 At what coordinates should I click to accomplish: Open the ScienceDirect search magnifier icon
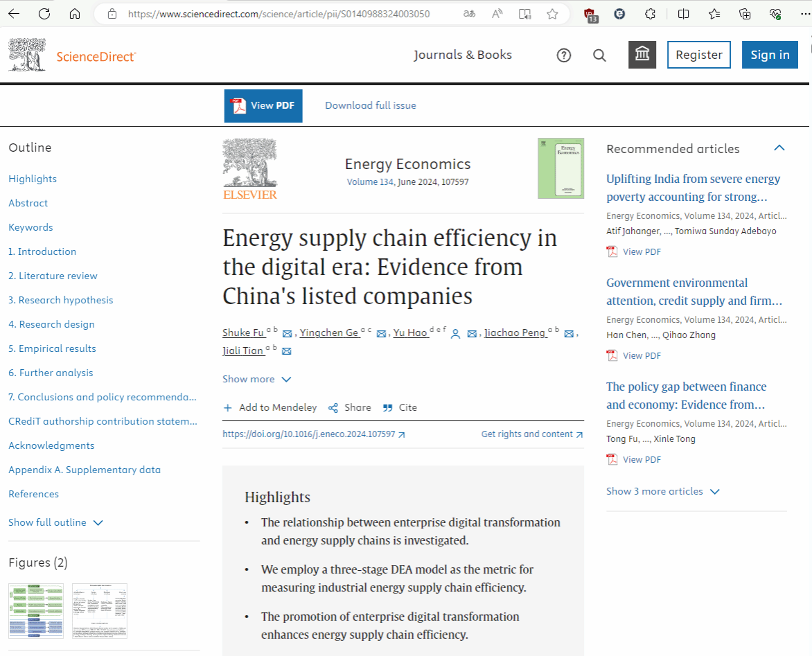pos(600,55)
